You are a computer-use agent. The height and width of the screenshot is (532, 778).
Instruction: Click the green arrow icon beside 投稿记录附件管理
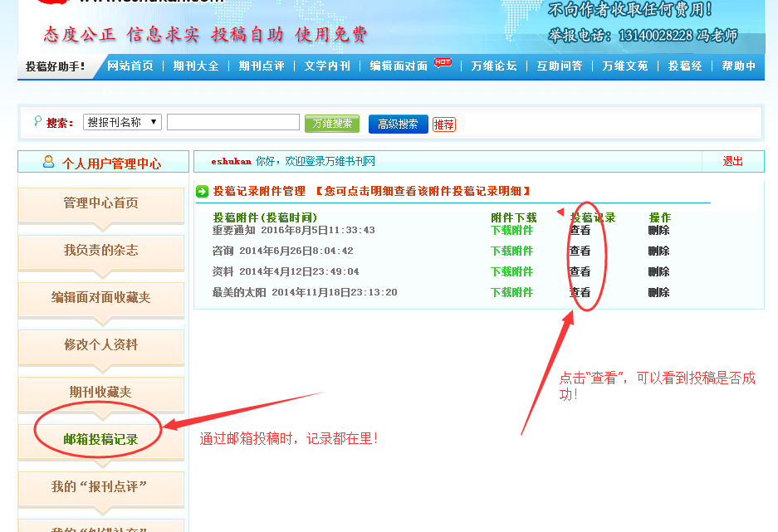203,192
